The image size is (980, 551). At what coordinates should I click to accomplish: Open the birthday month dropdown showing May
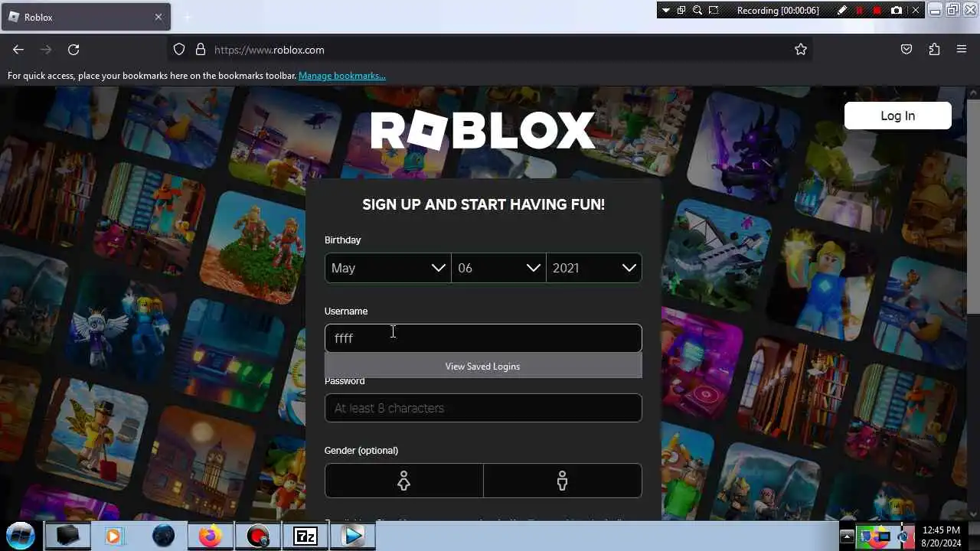point(388,268)
